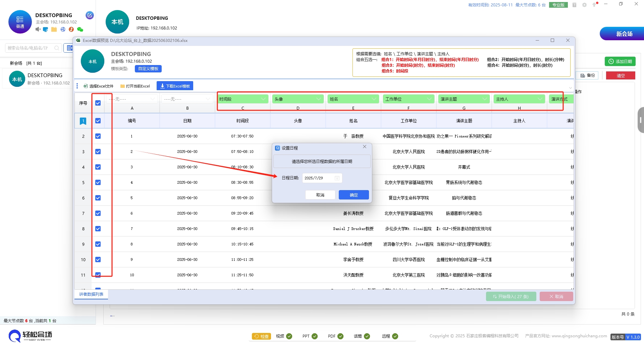Click the green check beside PDF
The height and width of the screenshot is (345, 644).
340,336
